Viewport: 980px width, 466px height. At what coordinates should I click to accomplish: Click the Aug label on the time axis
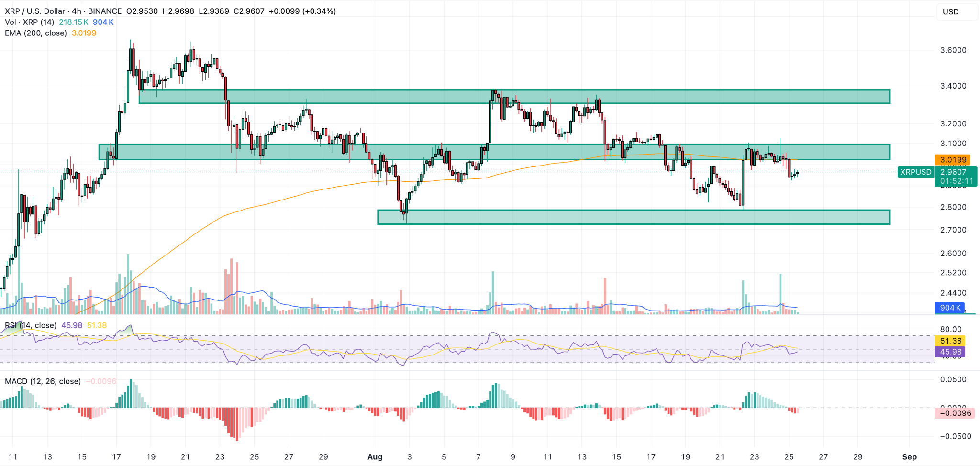pyautogui.click(x=375, y=457)
